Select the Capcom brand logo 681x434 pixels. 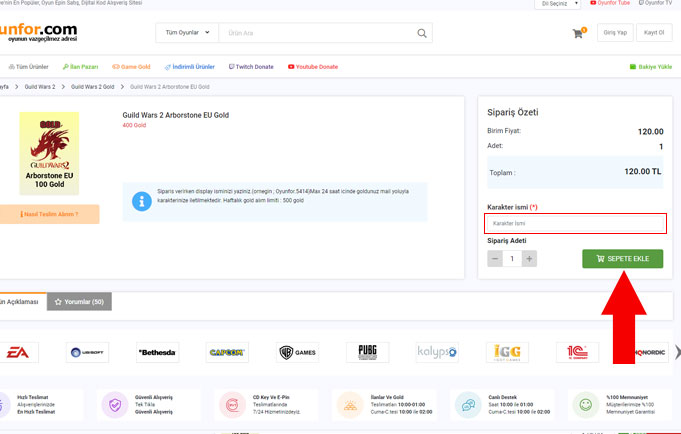coord(227,352)
